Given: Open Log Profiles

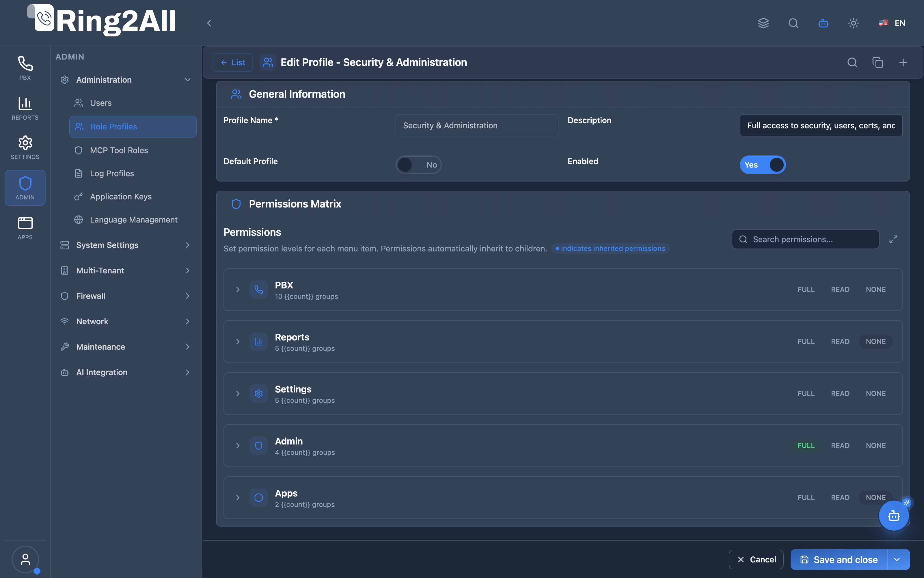Looking at the screenshot, I should (x=133, y=173).
